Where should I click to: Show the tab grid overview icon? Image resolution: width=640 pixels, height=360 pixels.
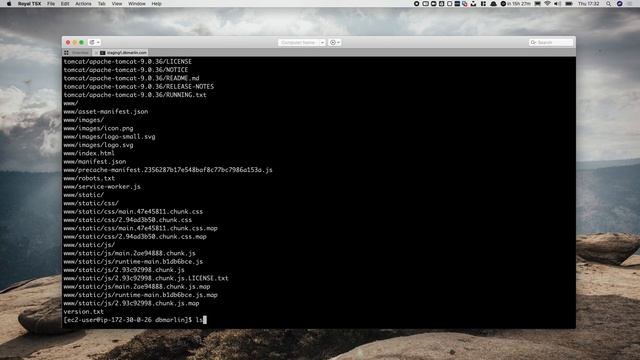(66, 53)
